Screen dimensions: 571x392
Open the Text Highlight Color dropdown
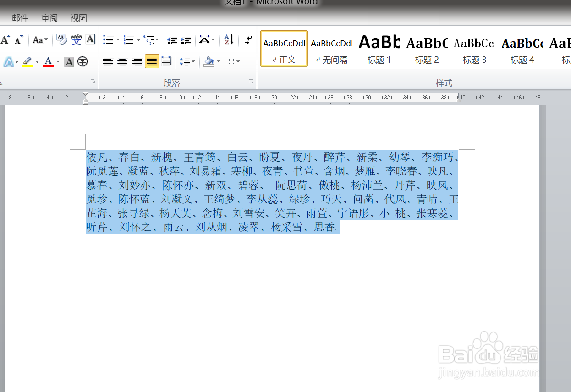[37, 61]
